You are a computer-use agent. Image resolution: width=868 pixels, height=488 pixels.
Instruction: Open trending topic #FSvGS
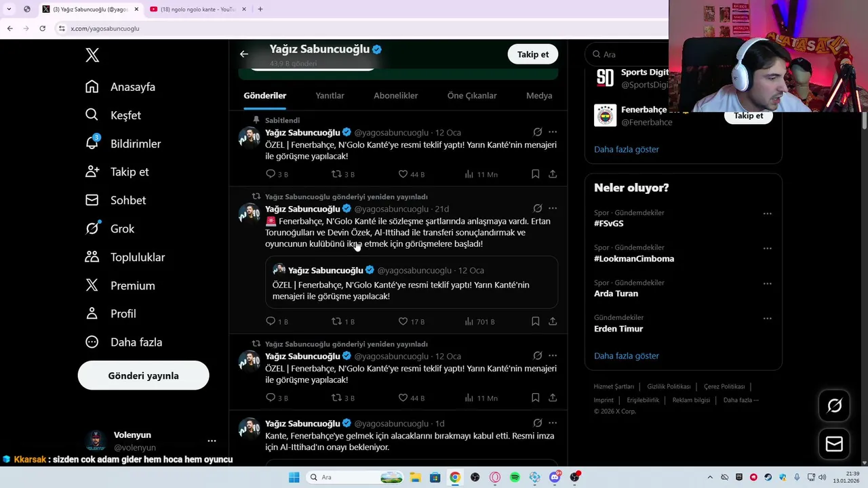pyautogui.click(x=609, y=223)
